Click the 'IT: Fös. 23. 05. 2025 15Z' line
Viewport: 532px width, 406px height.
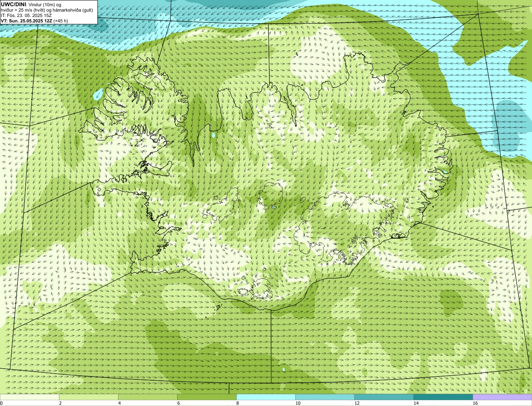(27, 15)
